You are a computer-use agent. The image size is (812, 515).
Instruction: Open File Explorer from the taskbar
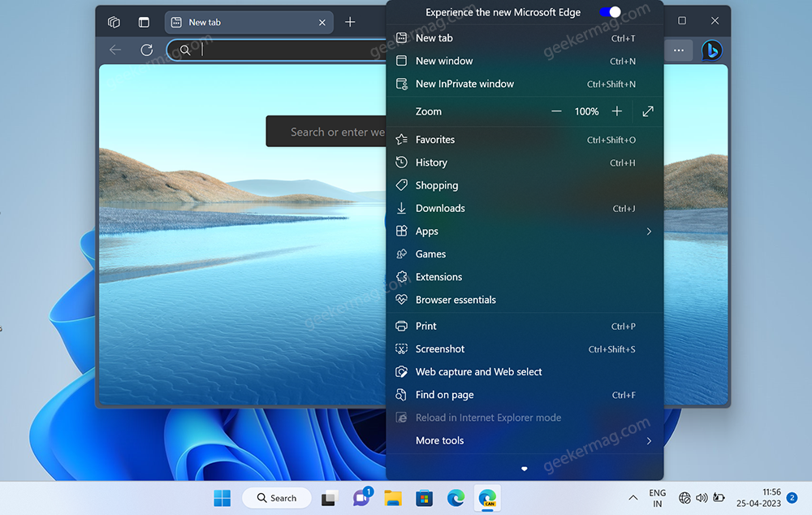393,498
